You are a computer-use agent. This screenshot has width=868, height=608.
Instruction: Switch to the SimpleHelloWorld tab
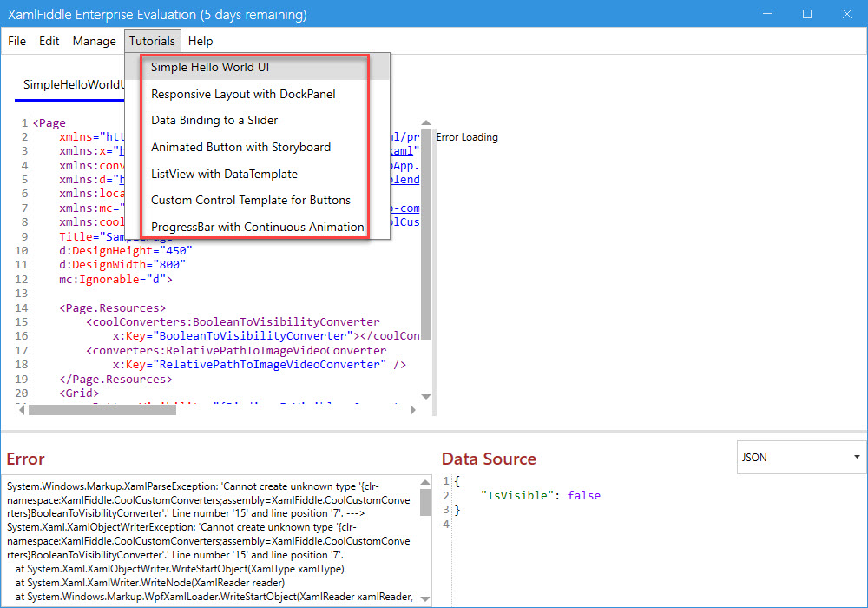click(70, 85)
